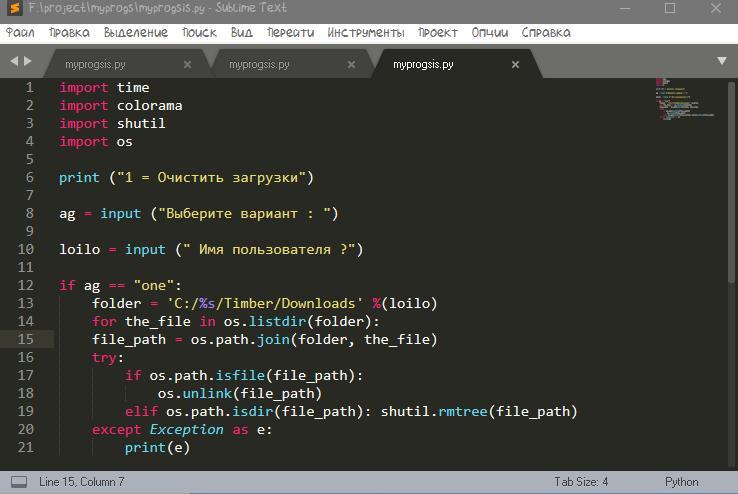Viewport: 738px width, 494px height.
Task: Open the Справка menu
Action: tap(546, 32)
